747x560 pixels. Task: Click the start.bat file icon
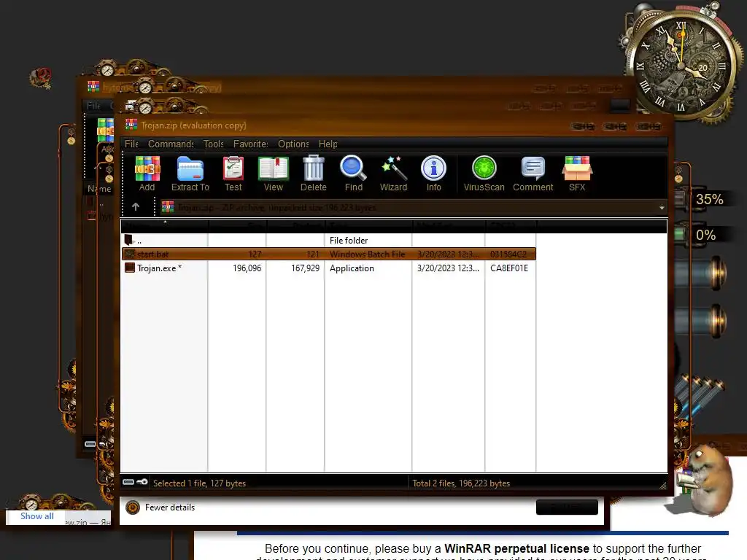(130, 254)
